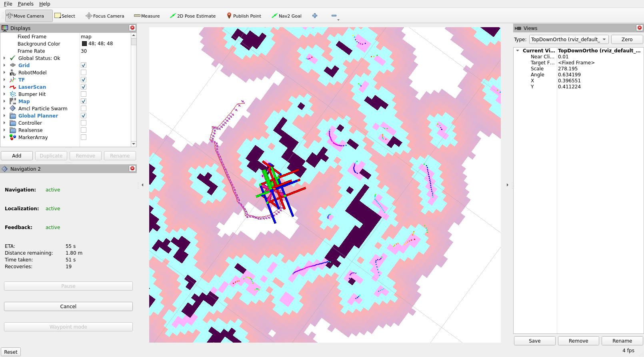Viewport: 644px width, 357px height.
Task: Cancel the current navigation
Action: 68,306
